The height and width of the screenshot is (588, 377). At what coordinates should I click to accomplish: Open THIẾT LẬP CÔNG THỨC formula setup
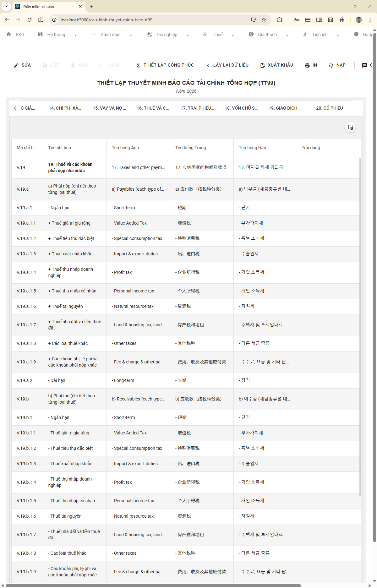tap(165, 65)
